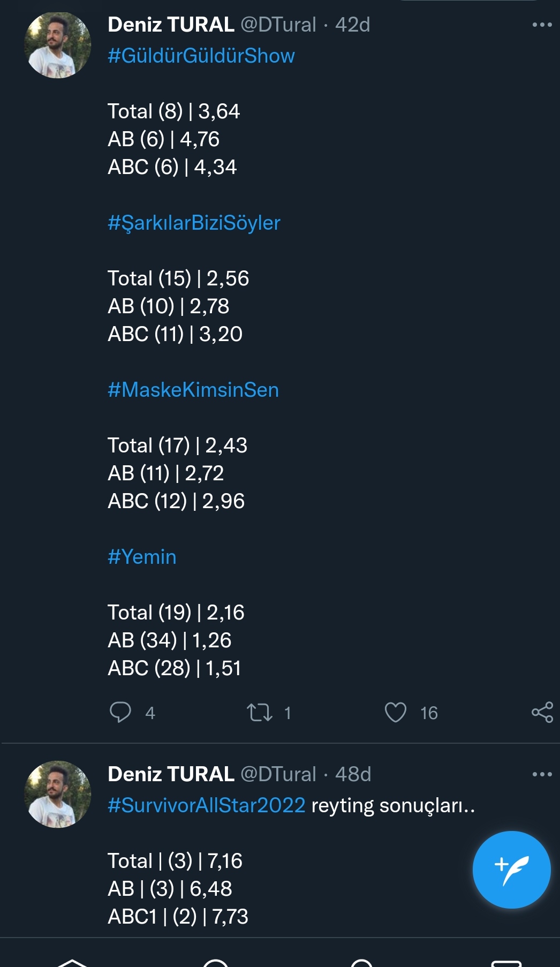Open the Messages envelope in the bottom bar
This screenshot has height=967, width=560.
[x=506, y=962]
